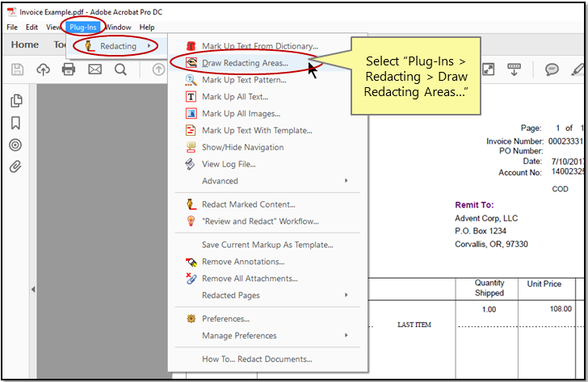Click the Search magnifier icon in toolbar

point(120,69)
